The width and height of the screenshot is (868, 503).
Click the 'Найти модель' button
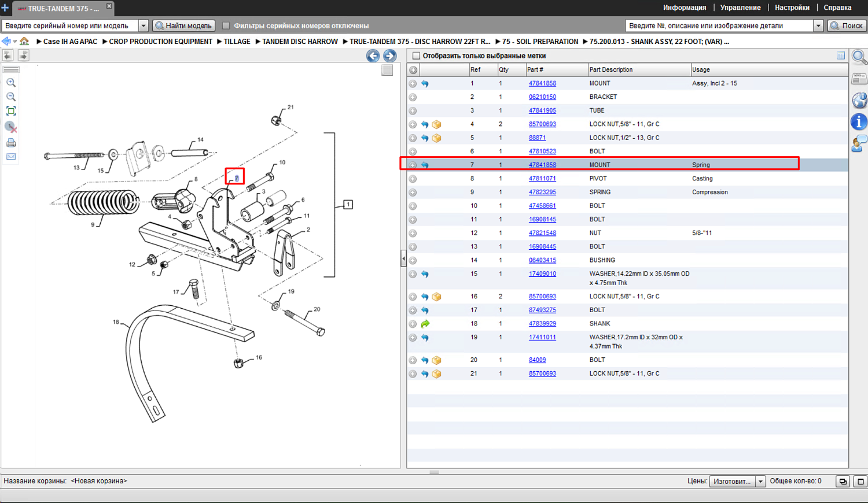click(x=184, y=25)
